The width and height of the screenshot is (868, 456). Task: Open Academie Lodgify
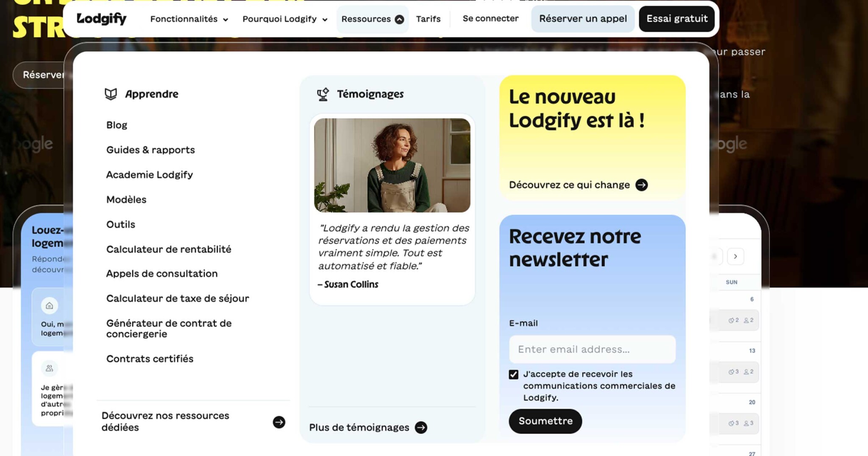pyautogui.click(x=149, y=175)
